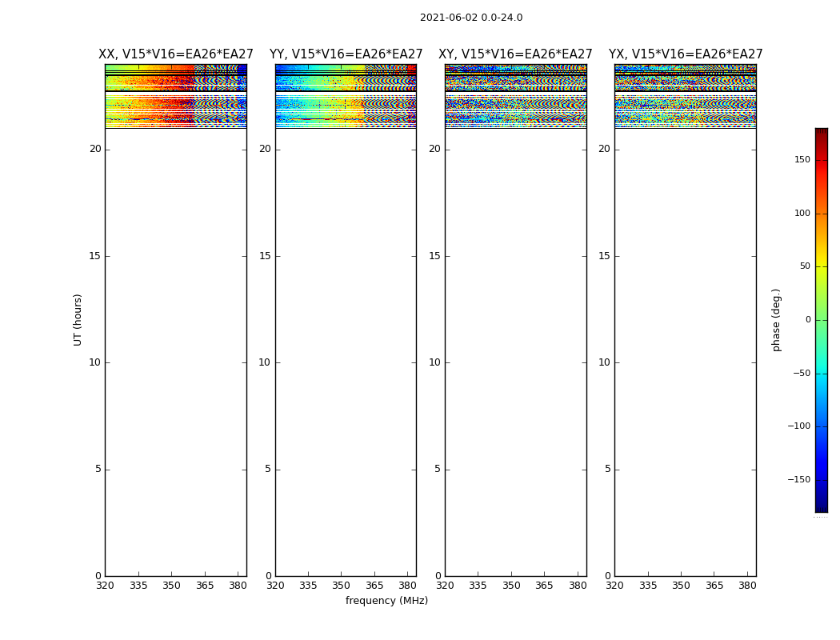
Task: Select the YX panel title label
Action: [685, 54]
